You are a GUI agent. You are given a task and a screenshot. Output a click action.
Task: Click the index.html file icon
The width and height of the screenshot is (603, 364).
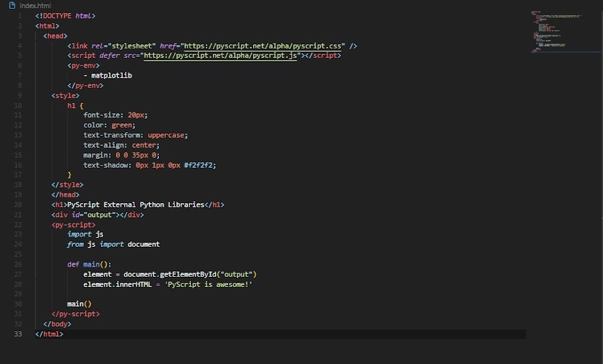tap(12, 5)
